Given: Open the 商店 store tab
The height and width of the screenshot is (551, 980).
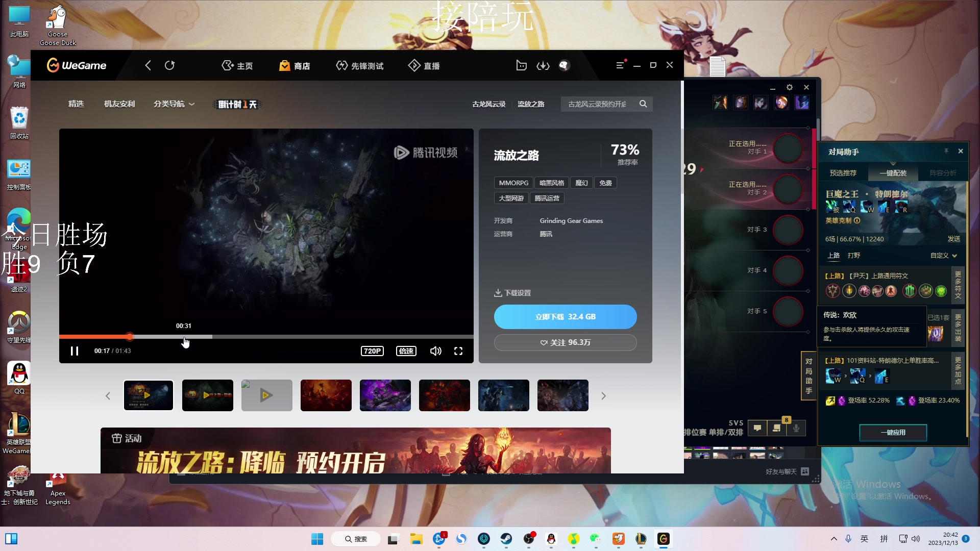Looking at the screenshot, I should point(295,66).
